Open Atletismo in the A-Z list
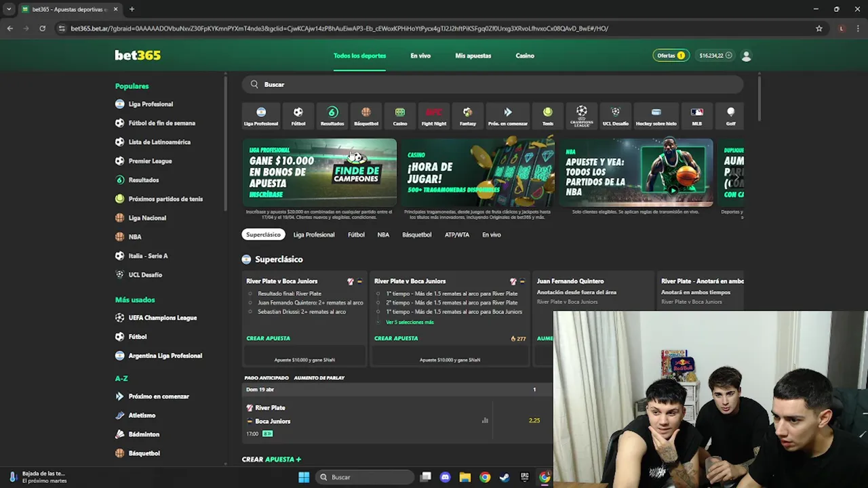This screenshot has height=488, width=868. pos(142,415)
